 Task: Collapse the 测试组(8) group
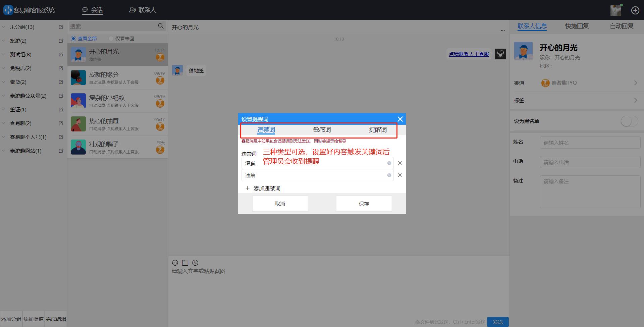3,54
